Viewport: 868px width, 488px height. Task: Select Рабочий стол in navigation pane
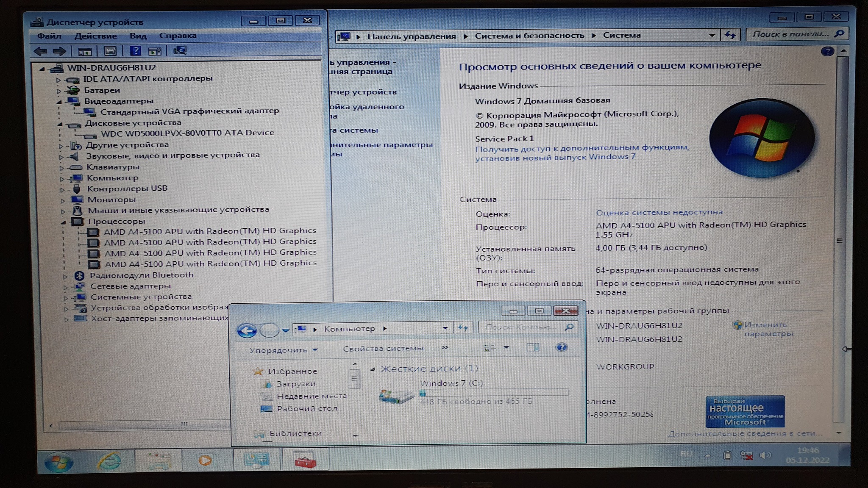307,409
